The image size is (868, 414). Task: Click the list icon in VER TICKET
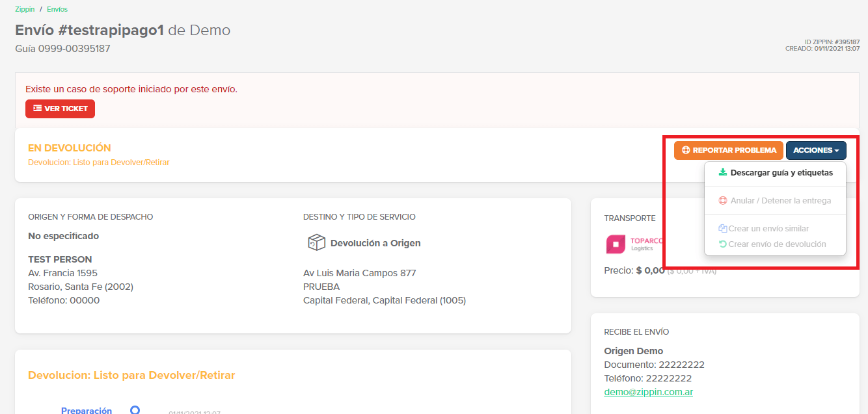pos(38,109)
